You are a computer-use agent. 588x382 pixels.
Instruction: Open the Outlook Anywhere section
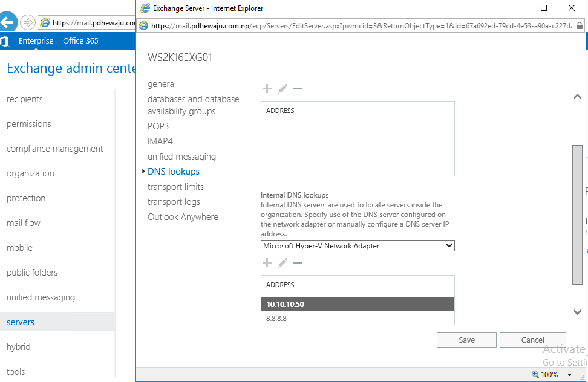coord(183,217)
